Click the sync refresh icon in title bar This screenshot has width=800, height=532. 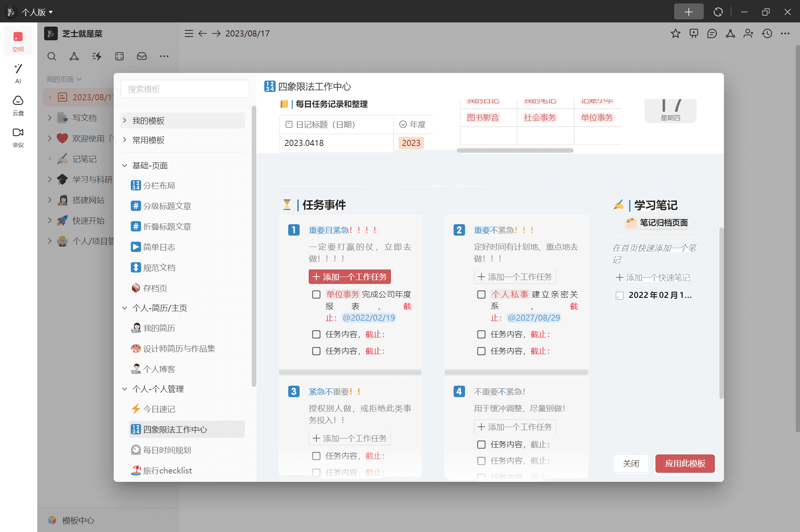tap(718, 12)
